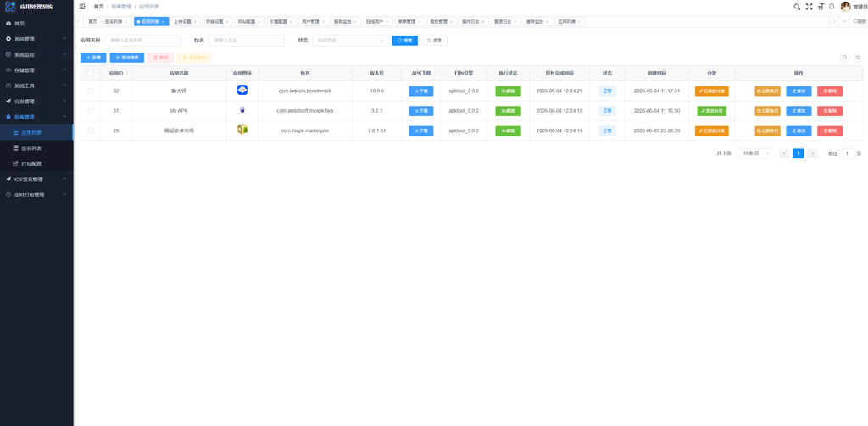Expand iOS签名管理 in the sidebar
868x426 pixels.
click(x=36, y=180)
